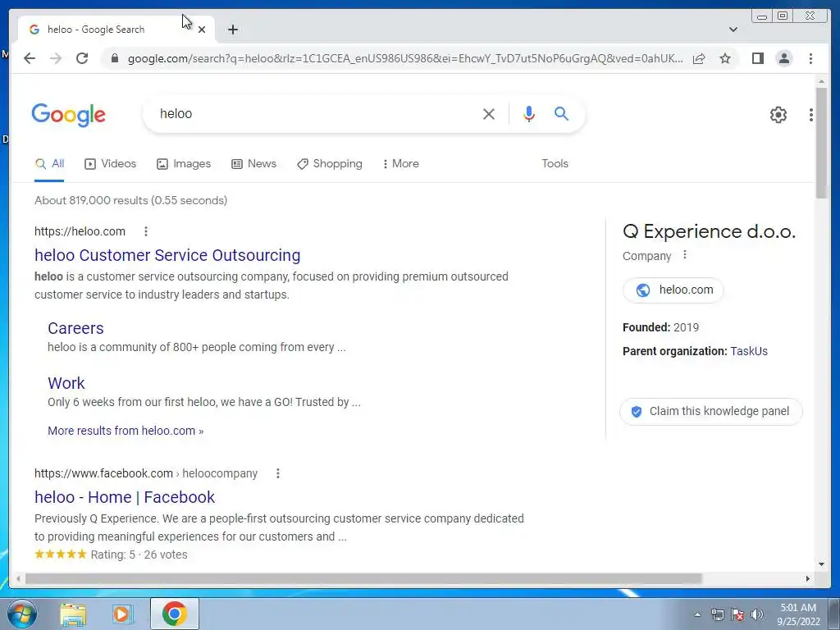Launch media player from taskbar
The width and height of the screenshot is (840, 630).
pyautogui.click(x=123, y=614)
